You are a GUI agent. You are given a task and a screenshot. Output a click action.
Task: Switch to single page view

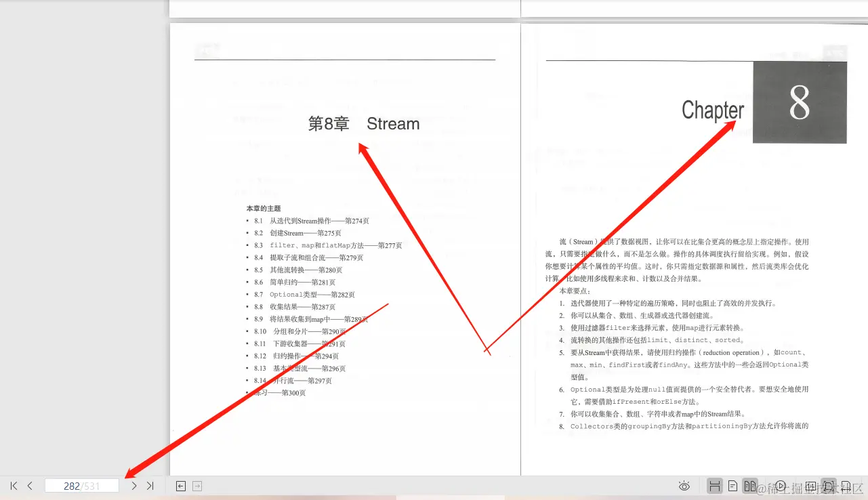click(x=733, y=486)
